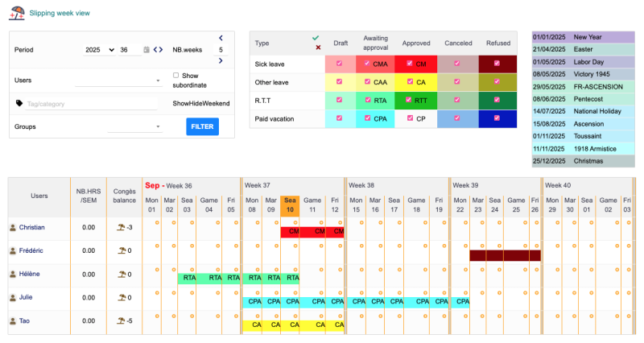Click the ShowHideWeekend link
Image resolution: width=644 pixels, height=343 pixels.
(200, 103)
